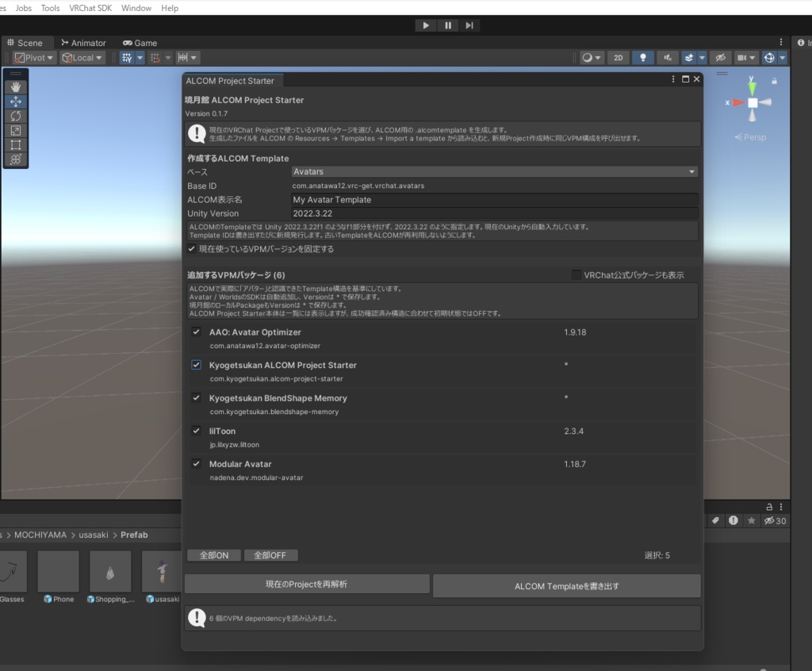Toggle 2D scene view mode

[x=619, y=58]
